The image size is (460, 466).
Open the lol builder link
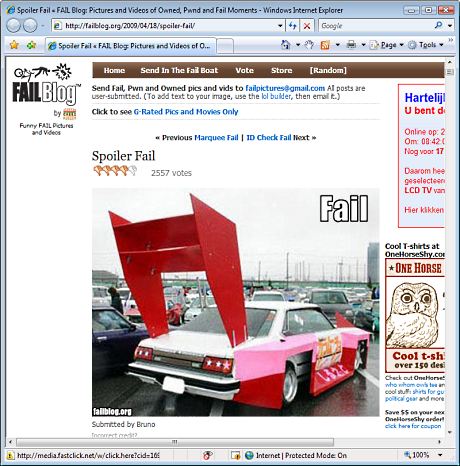tap(276, 96)
